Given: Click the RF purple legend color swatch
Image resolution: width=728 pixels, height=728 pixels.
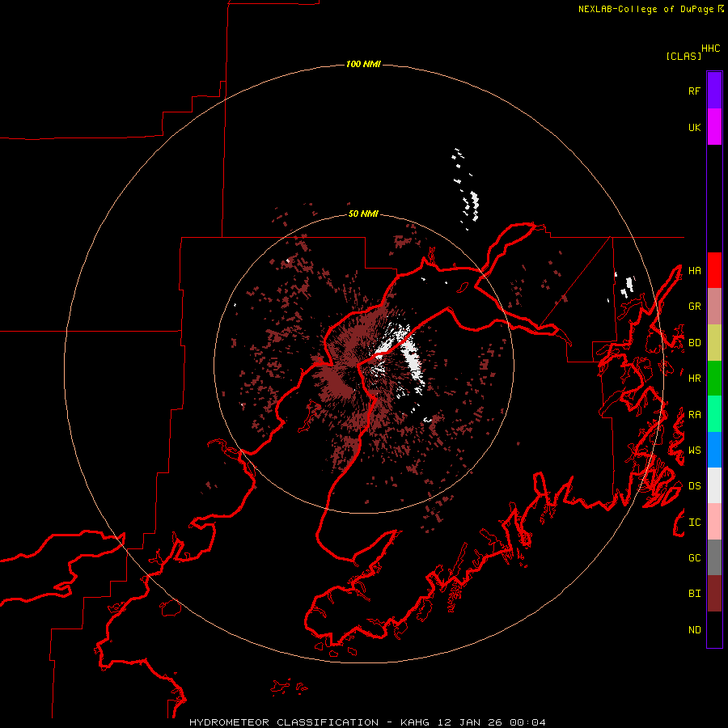Looking at the screenshot, I should click(714, 91).
